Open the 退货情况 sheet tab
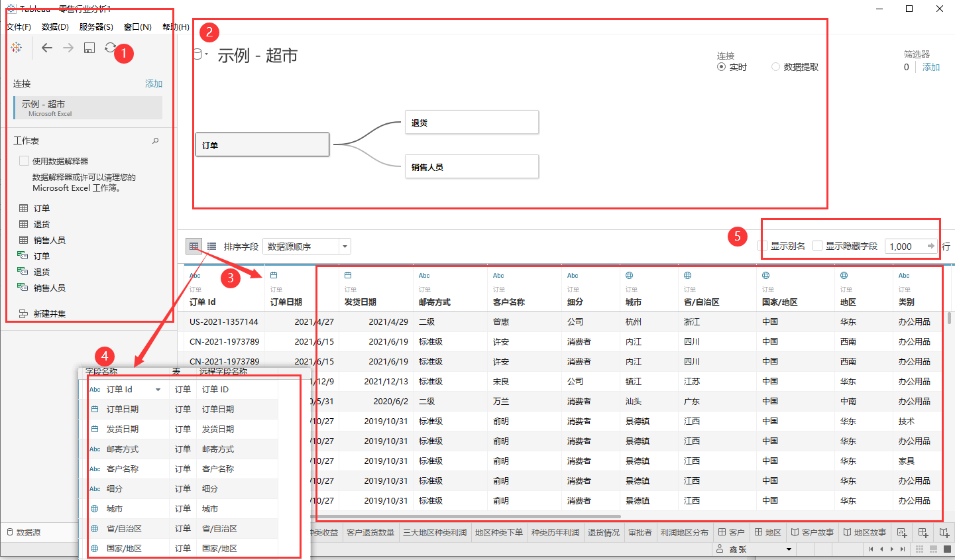 pos(604,532)
